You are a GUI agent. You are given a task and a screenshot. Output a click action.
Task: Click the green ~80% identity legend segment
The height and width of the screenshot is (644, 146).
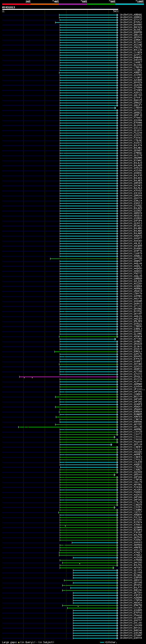click(101, 4)
